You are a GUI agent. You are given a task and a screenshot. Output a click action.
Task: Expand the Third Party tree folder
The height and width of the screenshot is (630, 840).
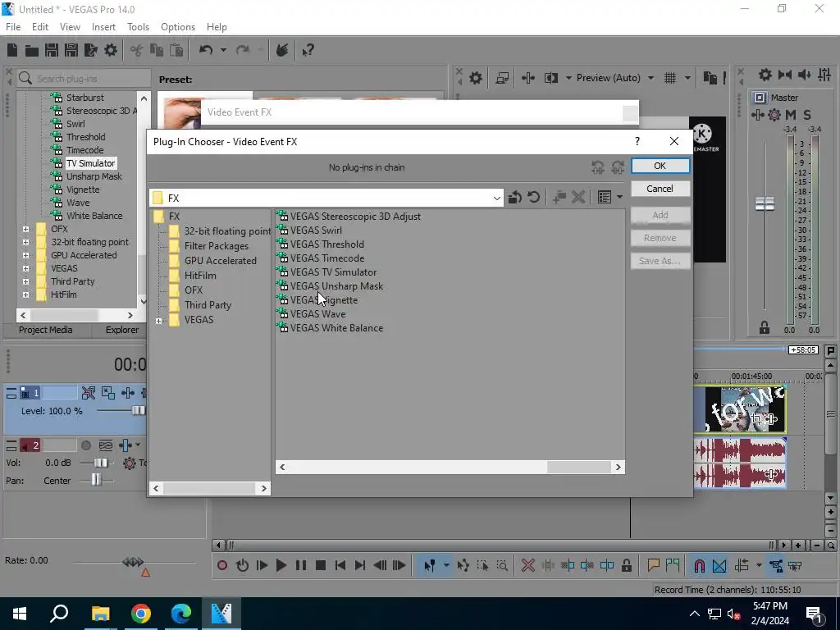[x=25, y=281]
